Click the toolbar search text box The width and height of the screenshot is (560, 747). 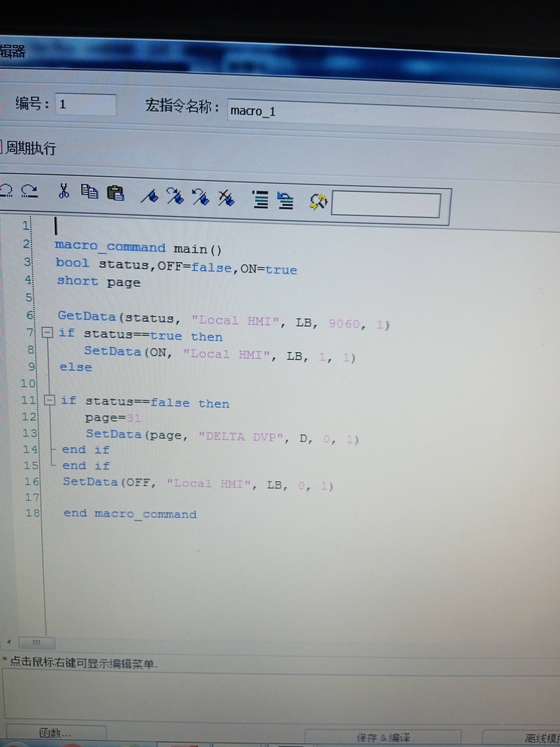point(386,205)
